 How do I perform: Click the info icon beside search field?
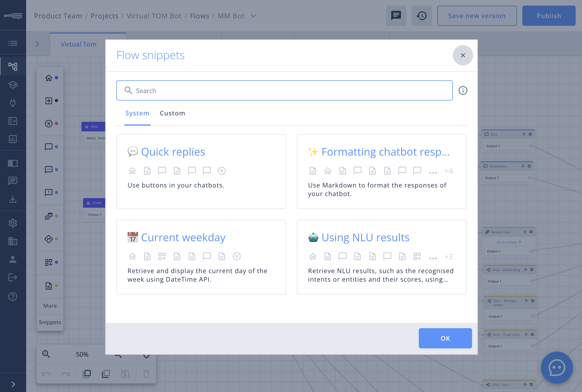[463, 90]
